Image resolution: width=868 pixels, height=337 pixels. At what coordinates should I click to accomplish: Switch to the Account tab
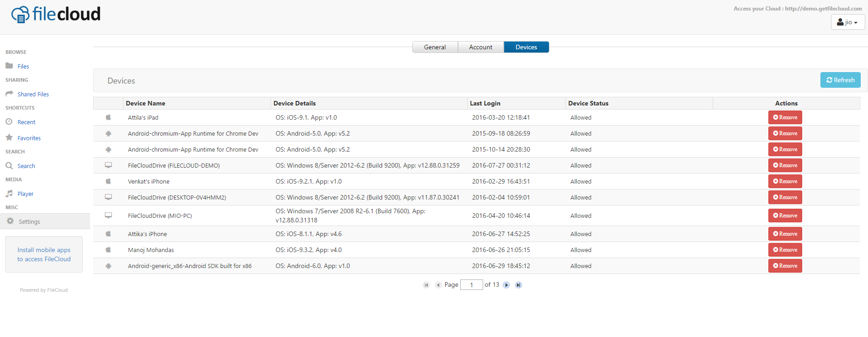(x=481, y=47)
